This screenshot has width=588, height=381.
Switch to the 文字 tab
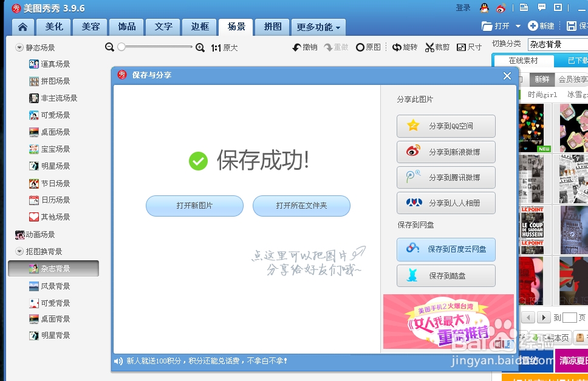point(163,27)
